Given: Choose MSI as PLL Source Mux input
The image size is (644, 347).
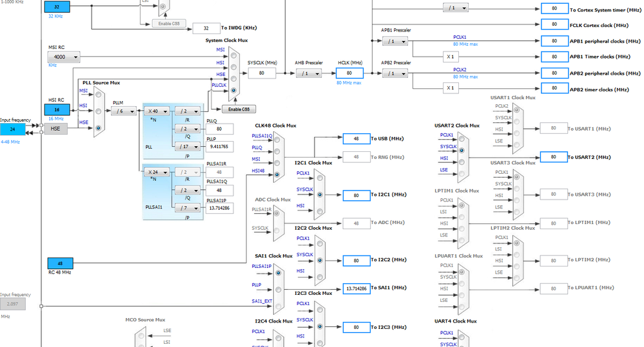Looking at the screenshot, I should click(x=98, y=95).
